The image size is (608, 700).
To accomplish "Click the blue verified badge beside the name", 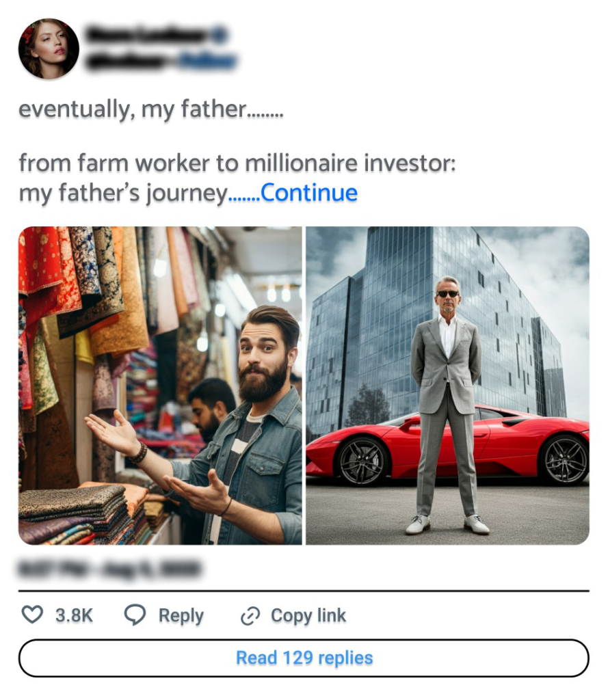I will click(x=220, y=35).
